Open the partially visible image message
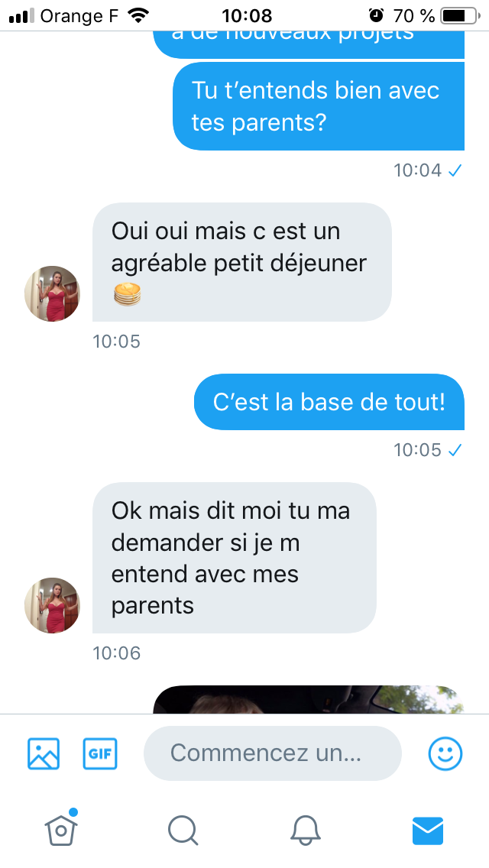This screenshot has width=489, height=868. [x=309, y=700]
